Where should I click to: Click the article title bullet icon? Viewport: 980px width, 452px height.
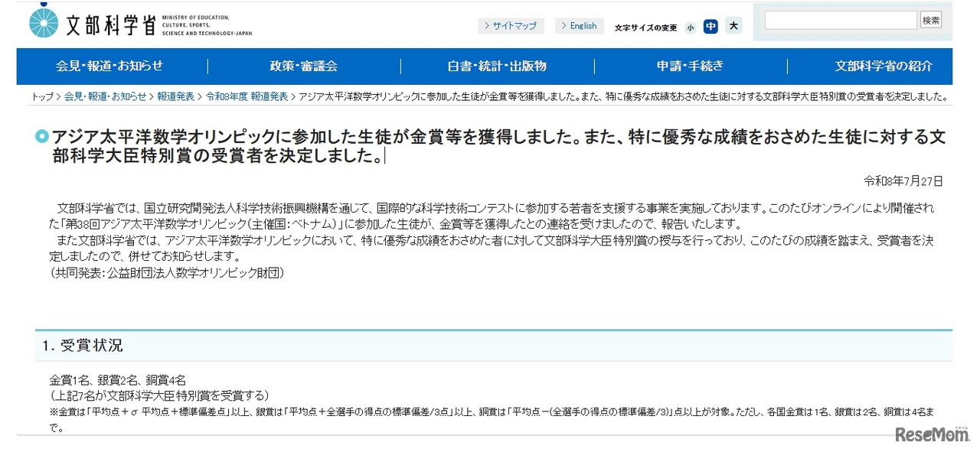[42, 138]
